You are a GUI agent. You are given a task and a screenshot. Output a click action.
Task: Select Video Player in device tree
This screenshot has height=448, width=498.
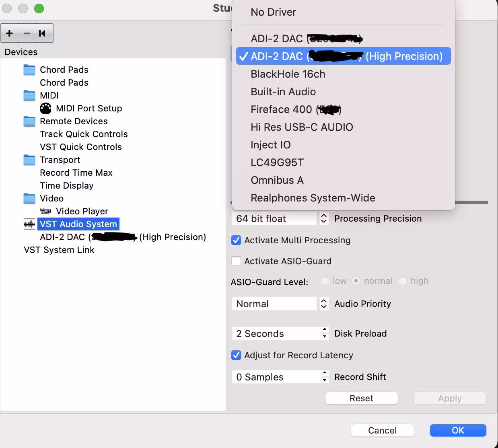[82, 212]
